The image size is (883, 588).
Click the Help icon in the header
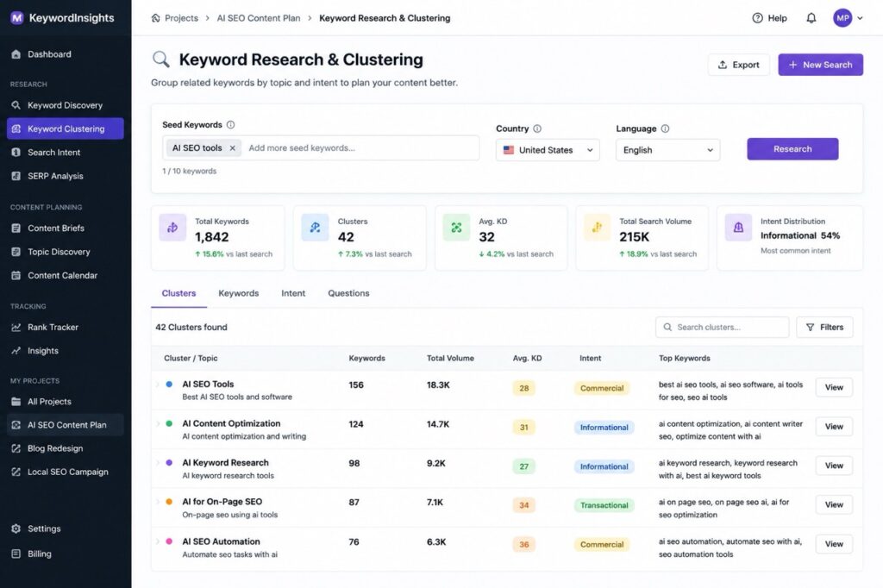click(x=757, y=18)
